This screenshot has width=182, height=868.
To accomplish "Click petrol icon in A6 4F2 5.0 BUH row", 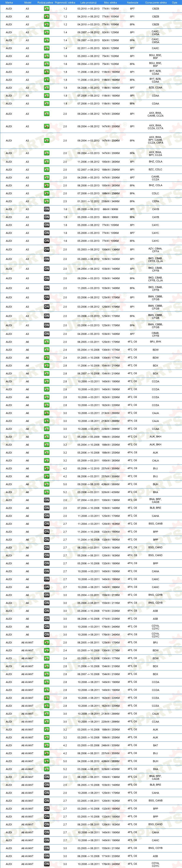I will click(x=47, y=484).
